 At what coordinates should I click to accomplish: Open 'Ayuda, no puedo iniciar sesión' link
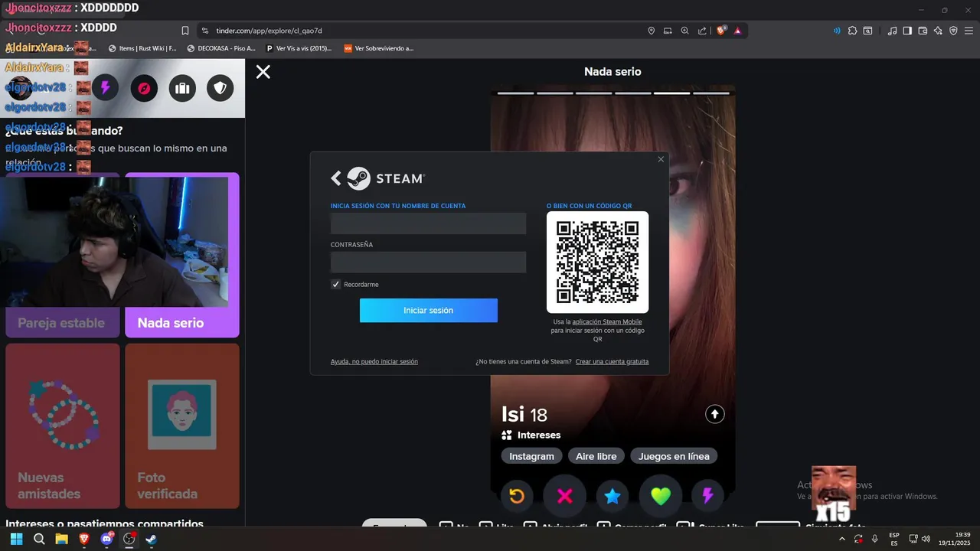(374, 361)
